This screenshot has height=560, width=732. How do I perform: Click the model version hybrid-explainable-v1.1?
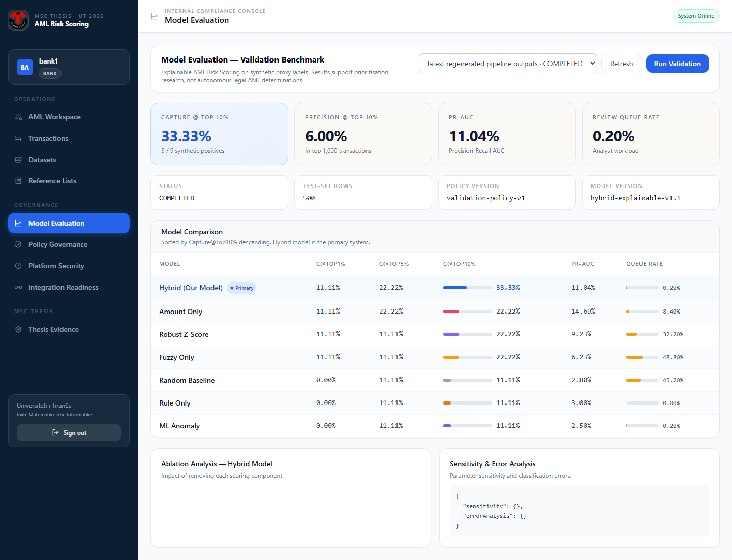(635, 198)
